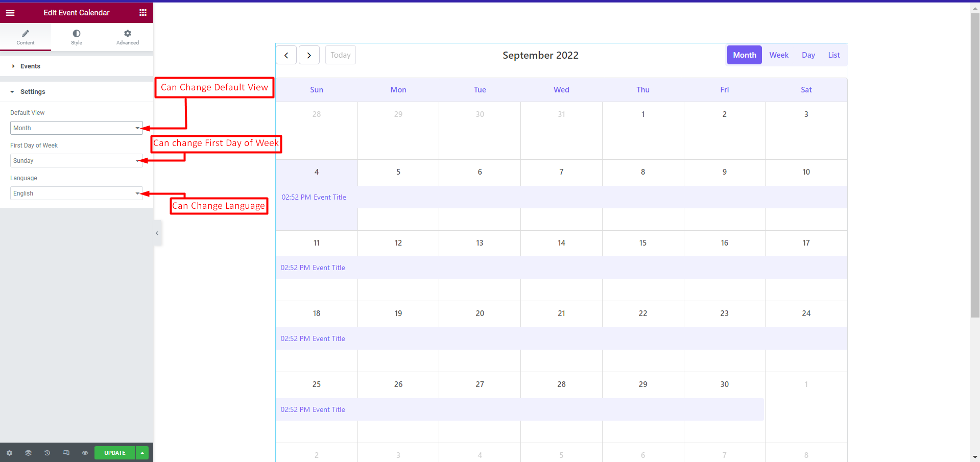Go to next month in calendar
The width and height of the screenshot is (980, 462).
[309, 55]
